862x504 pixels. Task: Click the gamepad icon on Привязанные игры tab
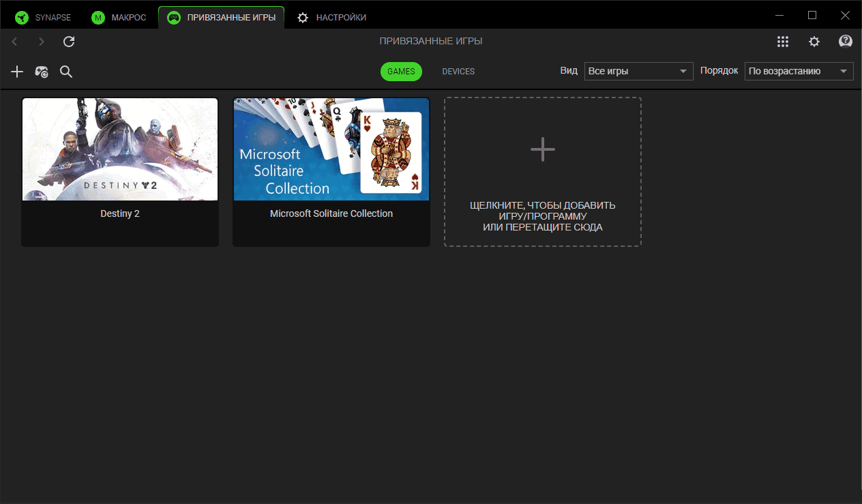point(174,18)
